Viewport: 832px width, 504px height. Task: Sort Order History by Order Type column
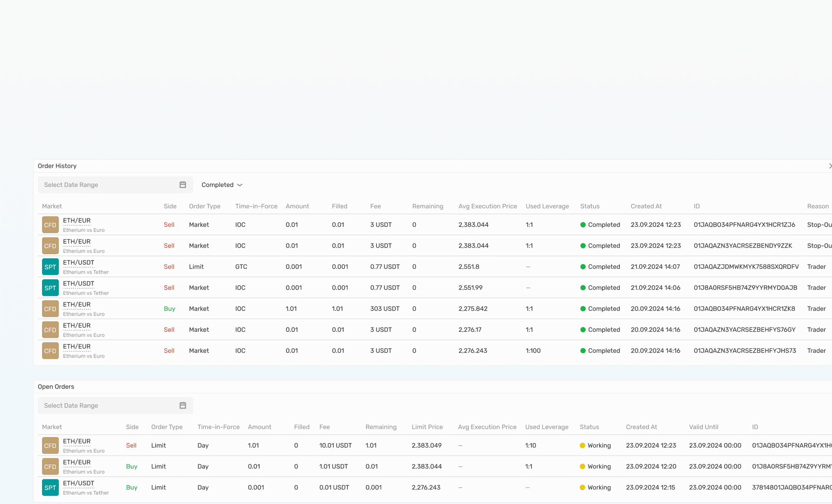pos(205,206)
